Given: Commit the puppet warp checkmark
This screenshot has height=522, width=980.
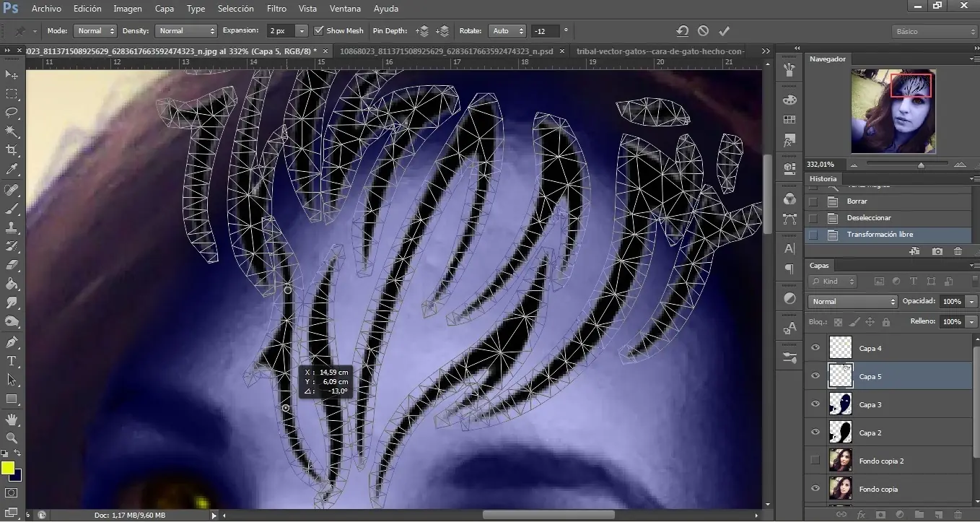Looking at the screenshot, I should 725,31.
